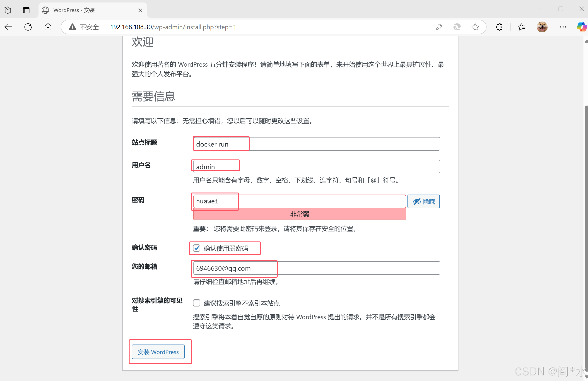
Task: Click the not-secure warning icon
Action: pos(72,27)
